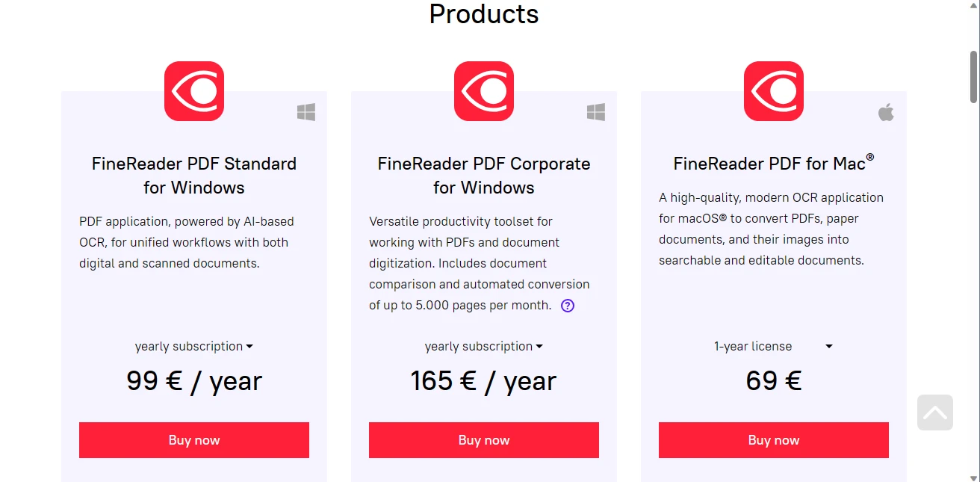Click the Windows icon on Standard card
The width and height of the screenshot is (980, 482).
(306, 112)
